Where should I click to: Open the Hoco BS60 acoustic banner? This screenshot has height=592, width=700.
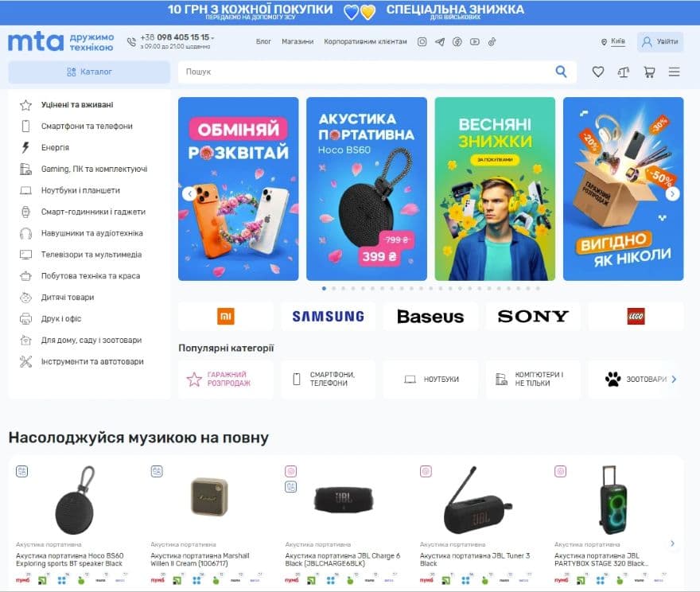click(x=367, y=189)
